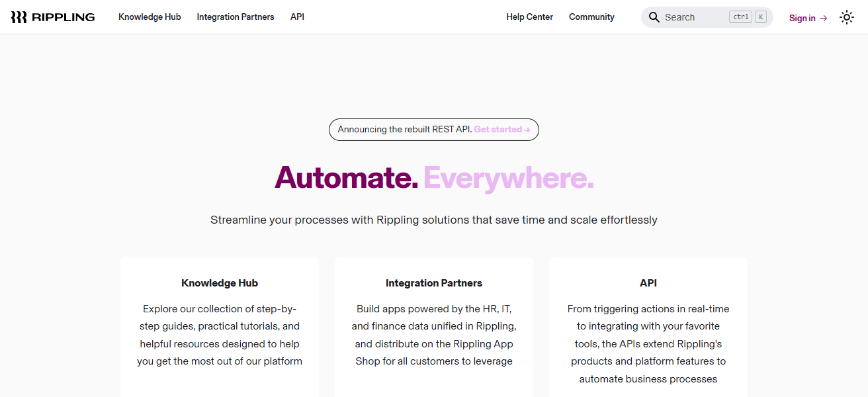The width and height of the screenshot is (868, 397).
Task: Click the Automate. Everywhere. headline
Action: coord(434,177)
